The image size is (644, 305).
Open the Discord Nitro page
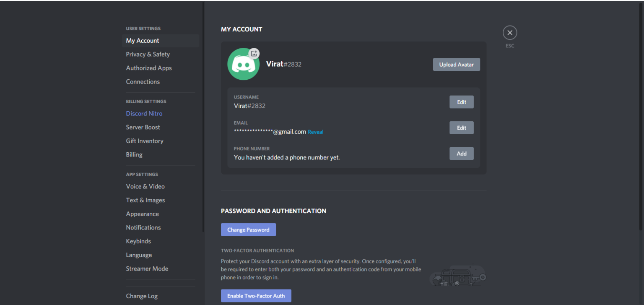coord(144,113)
